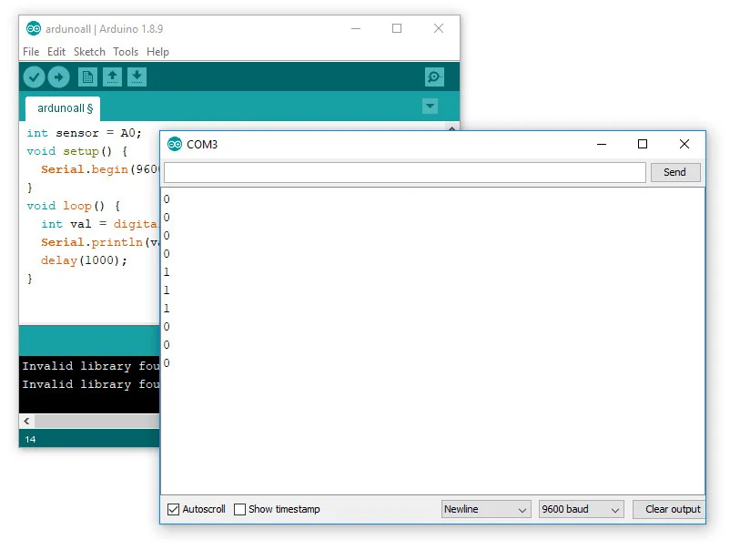Minimize the Arduino IDE window
The width and height of the screenshot is (730, 560).
tap(356, 28)
